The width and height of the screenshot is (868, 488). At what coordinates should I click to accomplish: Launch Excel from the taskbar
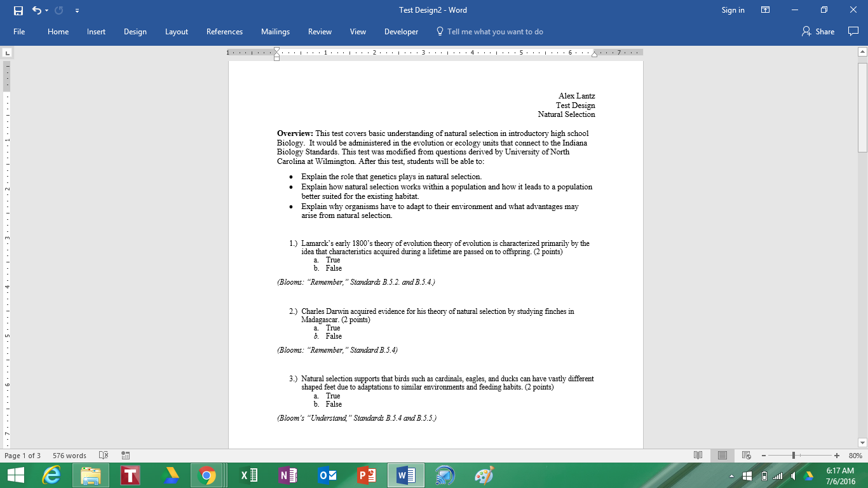point(248,475)
